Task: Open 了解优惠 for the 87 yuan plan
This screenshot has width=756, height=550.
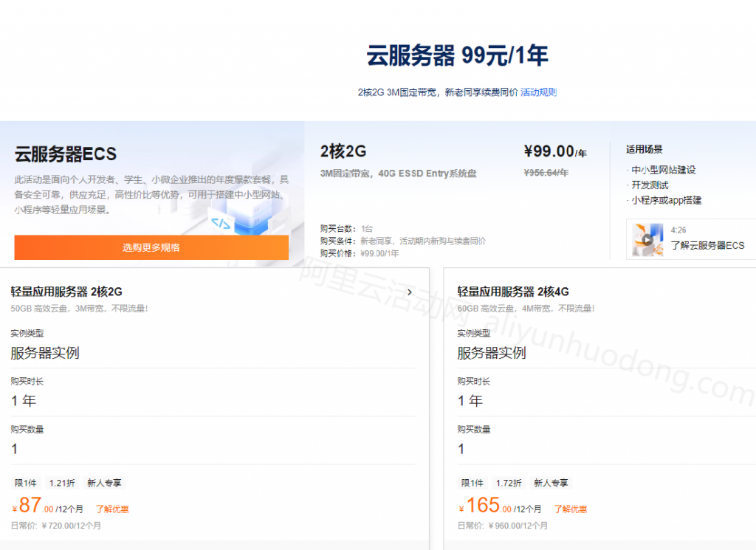Action: tap(112, 509)
